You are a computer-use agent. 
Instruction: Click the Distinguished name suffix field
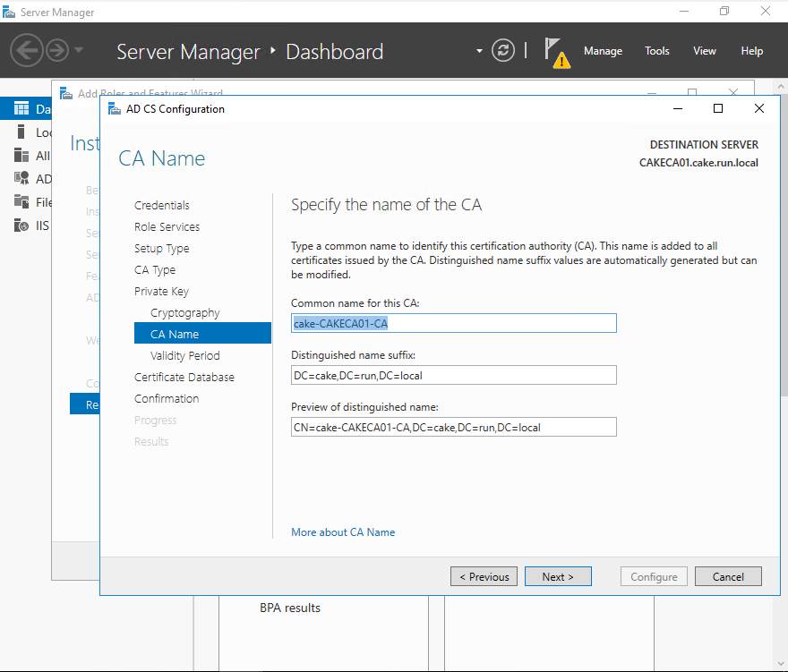pos(453,375)
